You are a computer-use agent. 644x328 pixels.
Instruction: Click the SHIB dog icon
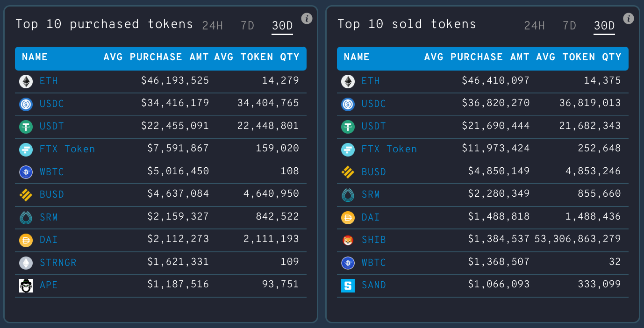[x=348, y=240]
